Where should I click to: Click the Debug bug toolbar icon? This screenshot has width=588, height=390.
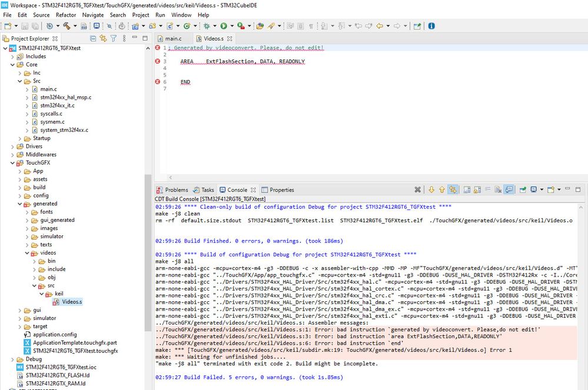click(207, 26)
